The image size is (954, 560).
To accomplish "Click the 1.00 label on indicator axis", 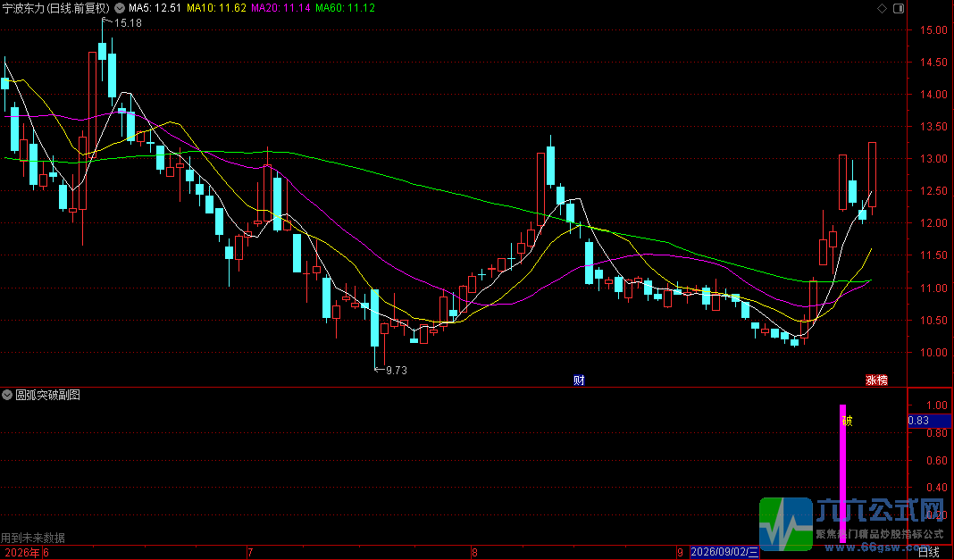I will 936,405.
